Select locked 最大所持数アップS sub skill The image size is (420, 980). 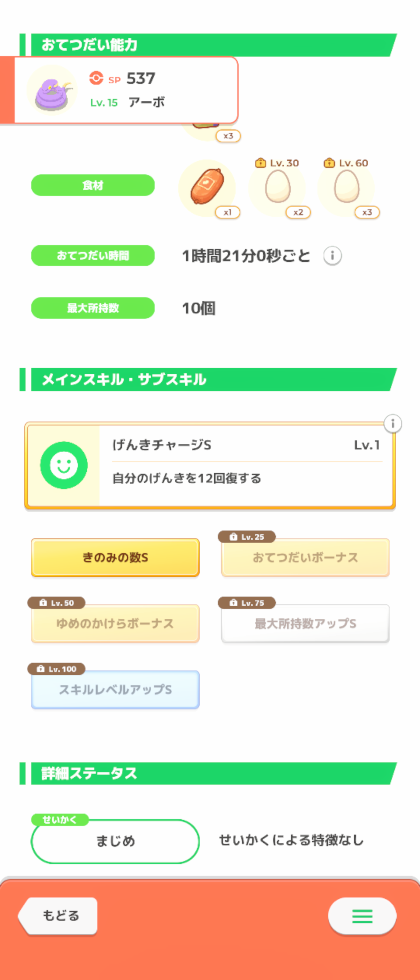click(x=305, y=623)
